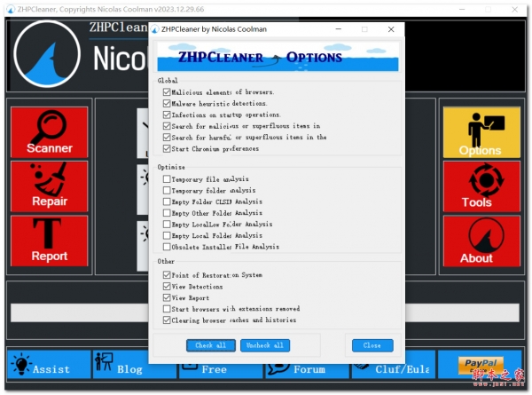Click the Uncheck all button
532x395 pixels.
[x=265, y=345]
